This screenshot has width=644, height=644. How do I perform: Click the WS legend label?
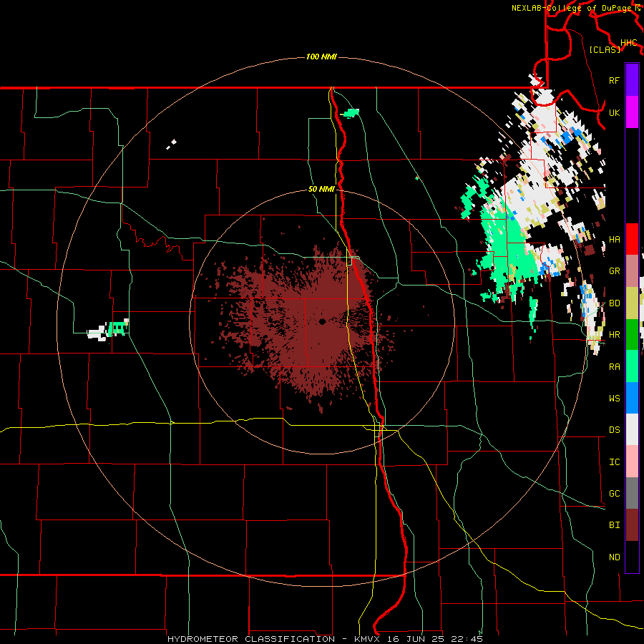[614, 399]
